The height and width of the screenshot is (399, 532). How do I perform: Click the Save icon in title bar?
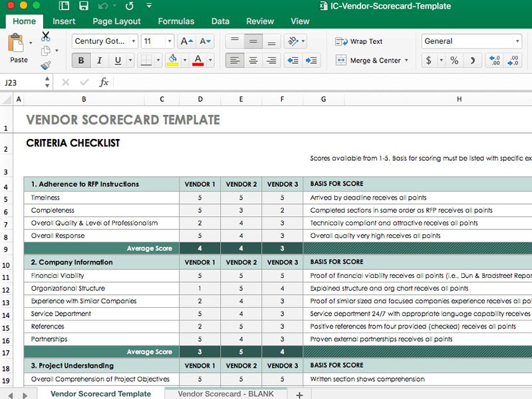point(84,7)
